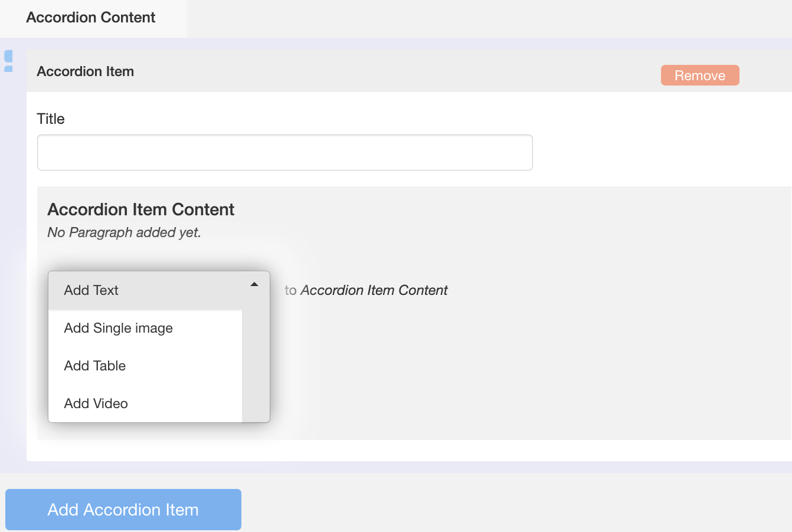Click the upward caret arrow on the dropdown
The image size is (792, 532).
point(254,284)
